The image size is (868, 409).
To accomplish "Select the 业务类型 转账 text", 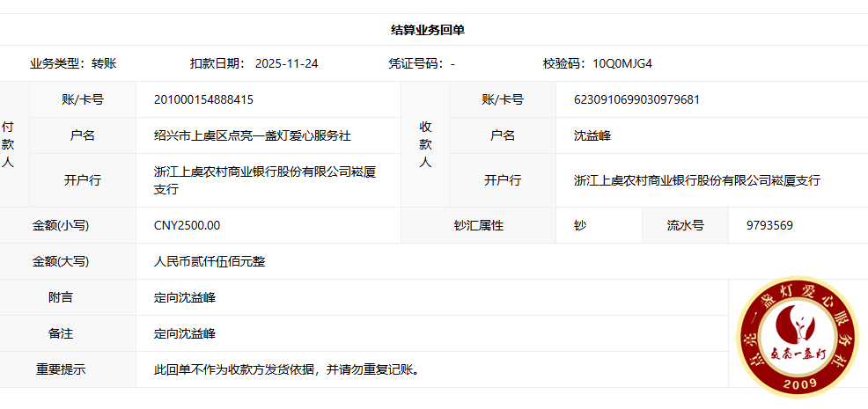I will [73, 63].
